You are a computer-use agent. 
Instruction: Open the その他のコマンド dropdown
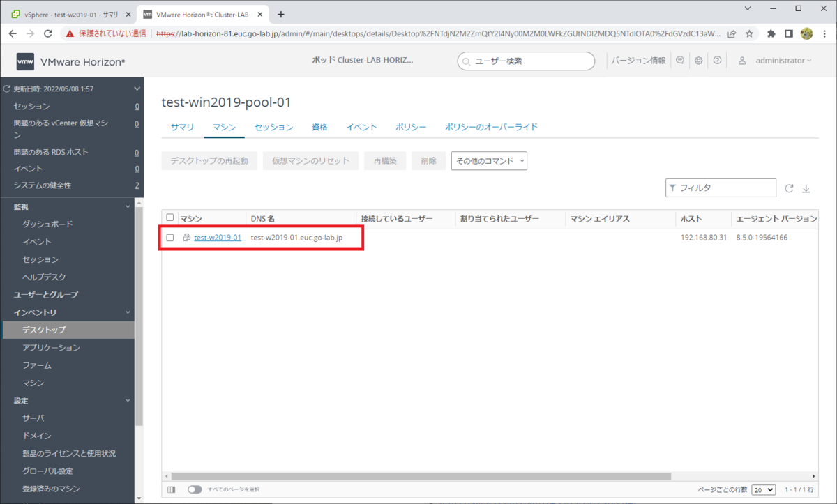point(489,161)
